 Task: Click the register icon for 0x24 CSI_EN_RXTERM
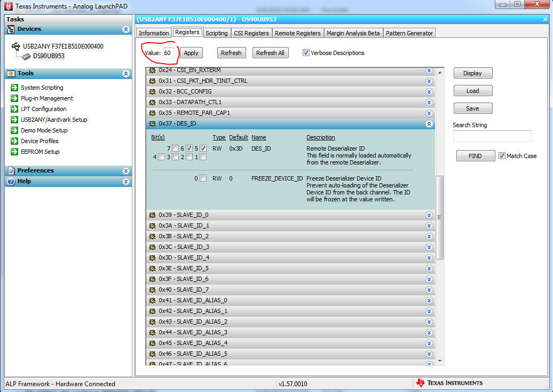(x=152, y=70)
